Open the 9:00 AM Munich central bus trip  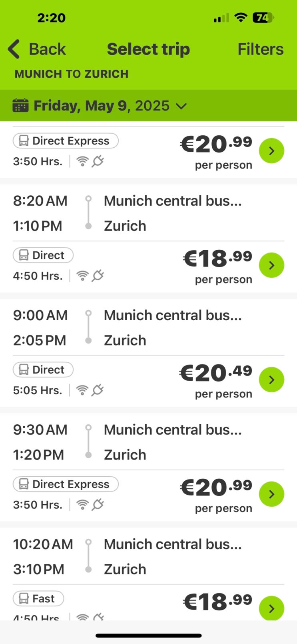[172, 315]
